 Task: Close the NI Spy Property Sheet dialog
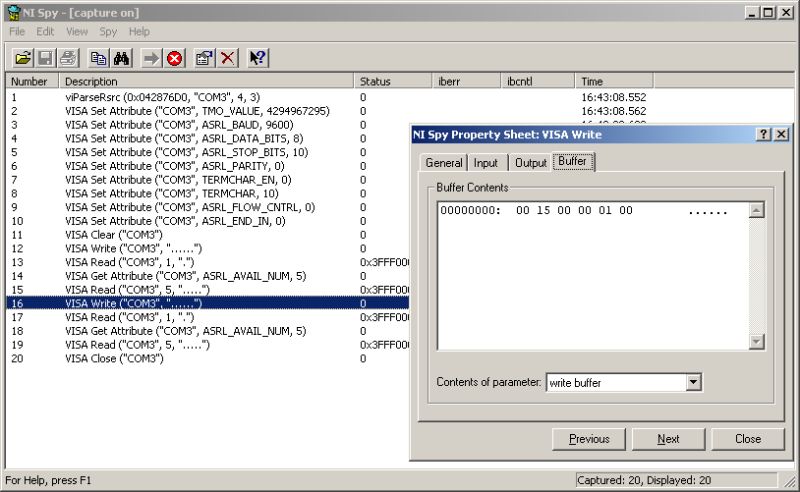pos(781,134)
